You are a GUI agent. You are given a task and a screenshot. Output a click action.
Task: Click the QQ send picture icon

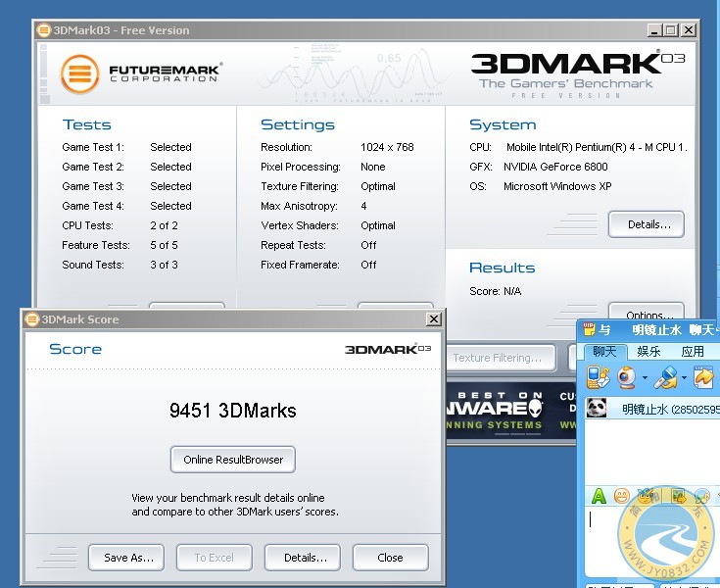pos(678,496)
